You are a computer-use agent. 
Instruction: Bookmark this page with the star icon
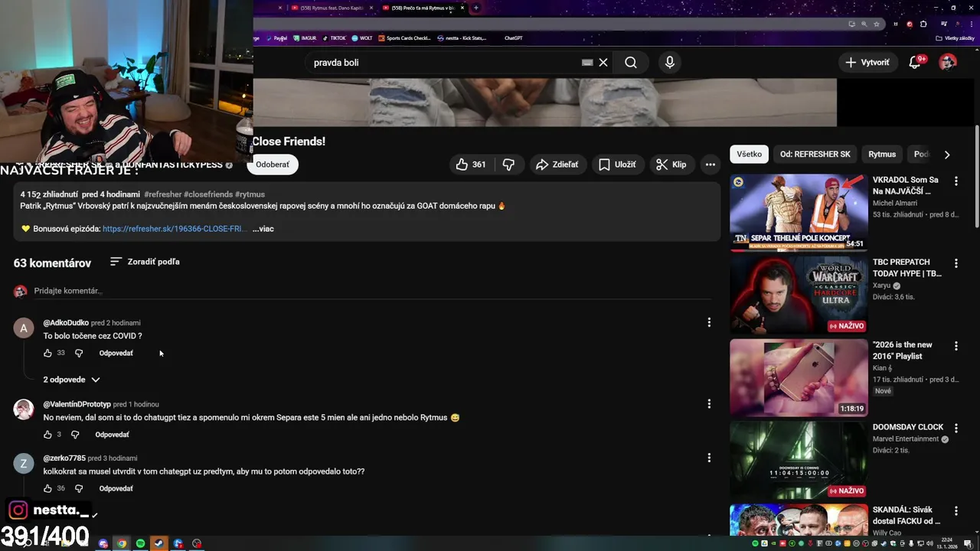pos(877,24)
